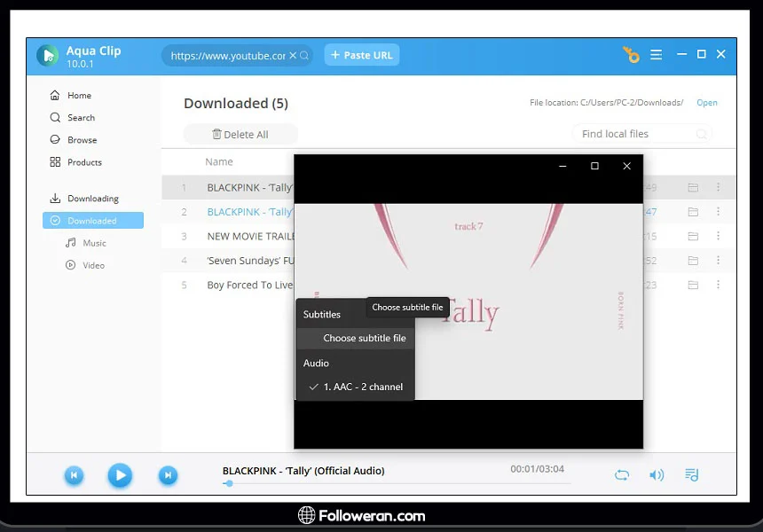763x532 pixels.
Task: Open more options for third downloaded item
Action: tap(718, 236)
